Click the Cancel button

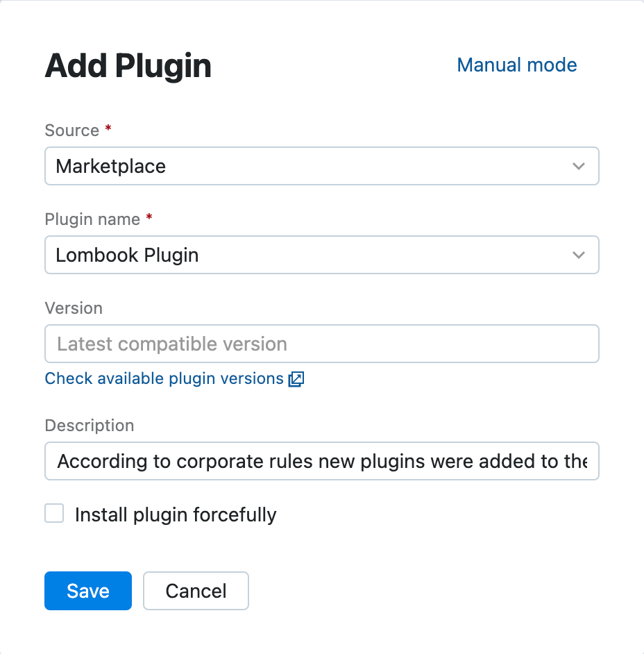(196, 591)
